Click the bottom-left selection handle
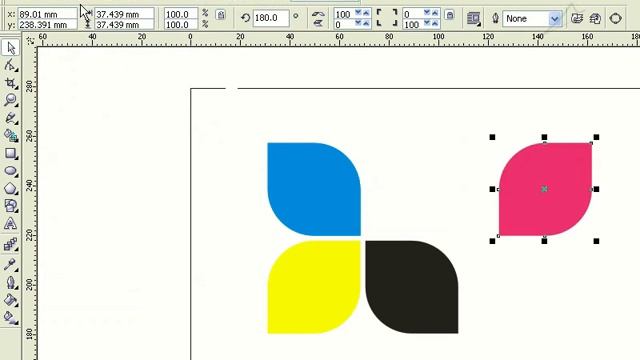 (492, 241)
